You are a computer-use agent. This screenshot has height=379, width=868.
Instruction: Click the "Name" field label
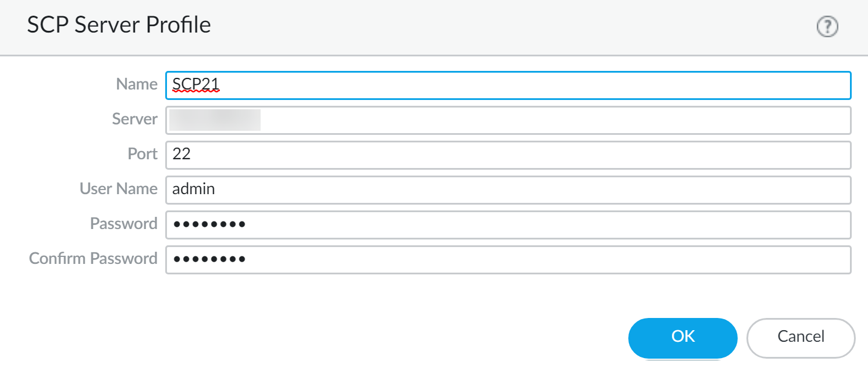point(137,84)
